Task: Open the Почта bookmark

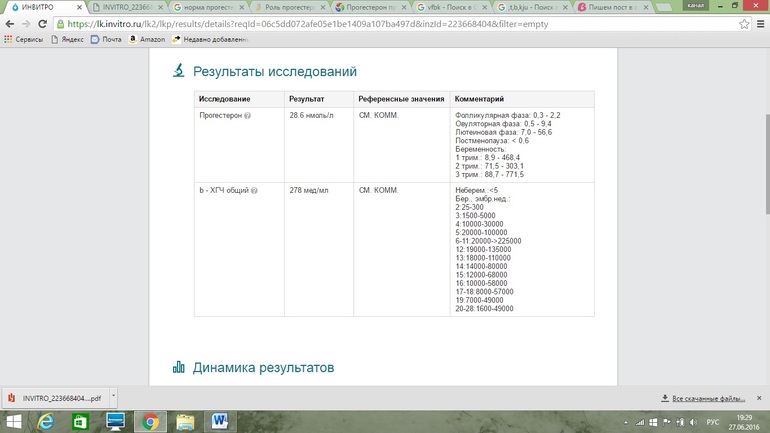Action: [106, 40]
